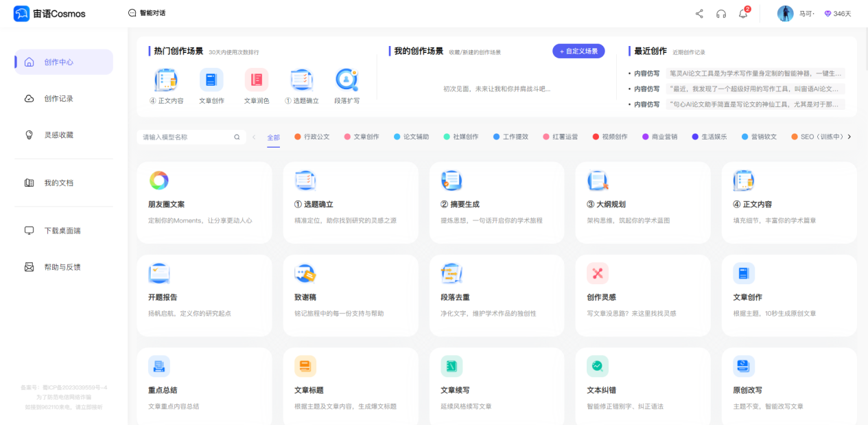Click the 朋友圈文案 colorful ring icon
Image resolution: width=868 pixels, height=425 pixels.
[159, 181]
